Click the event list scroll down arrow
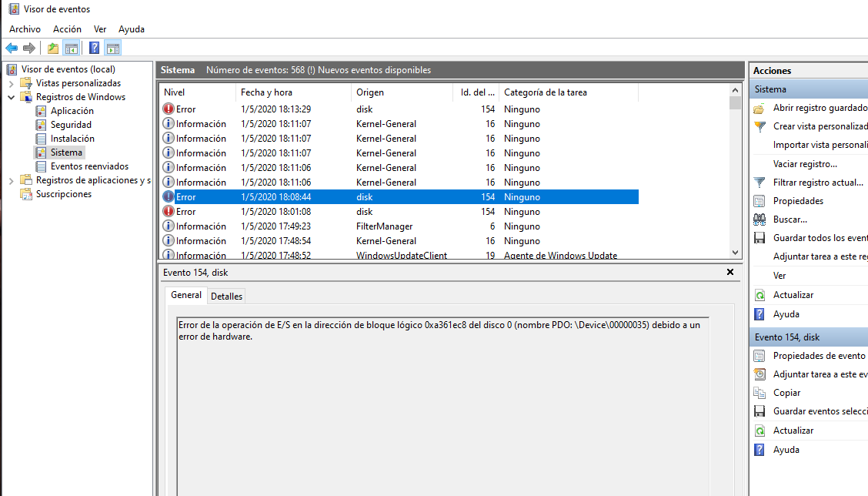Screen dimensions: 868x496 coord(735,253)
